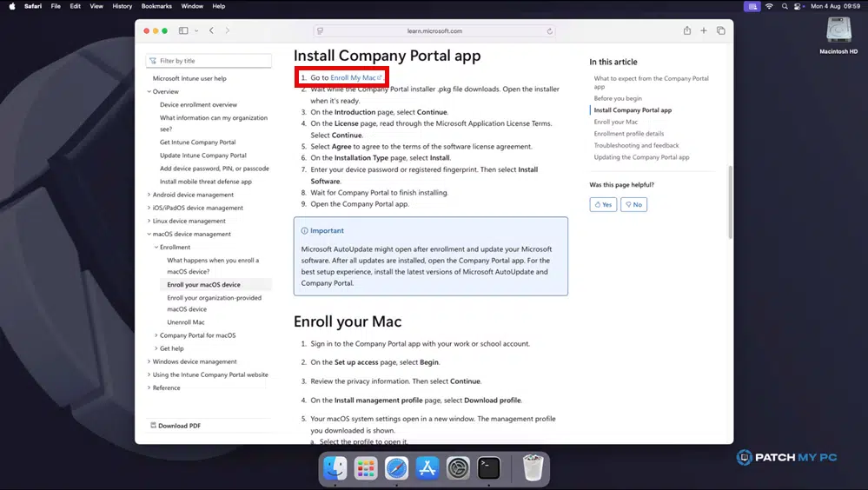Open Device enrollment overview page
Image resolution: width=868 pixels, height=490 pixels.
198,104
